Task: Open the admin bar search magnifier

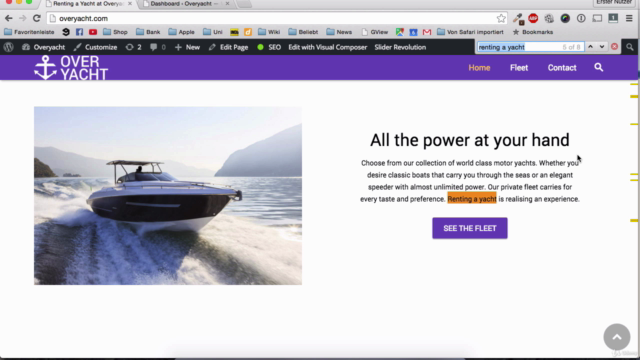Action: tap(630, 47)
